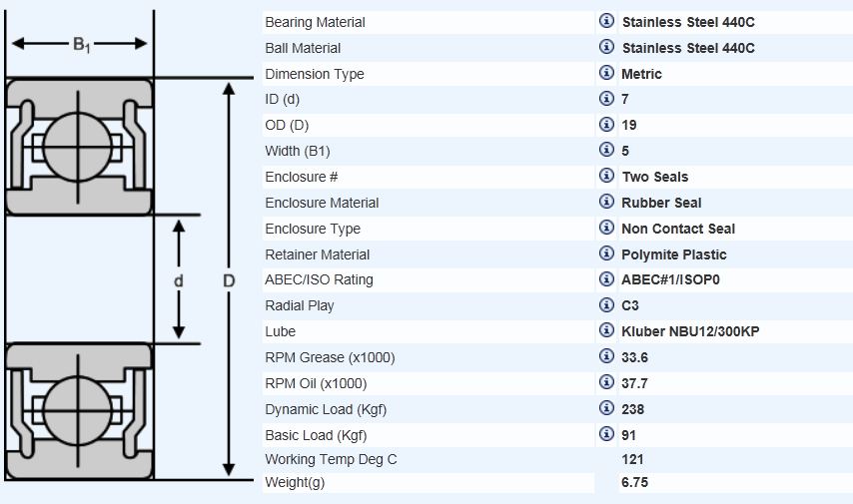The image size is (853, 504).
Task: Open info icon next to Dimension Type
Action: 606,73
